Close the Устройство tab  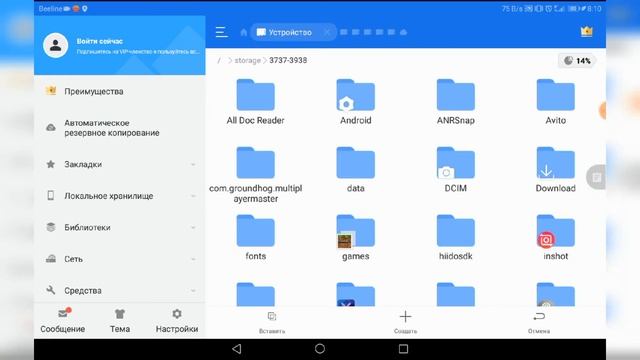(327, 32)
